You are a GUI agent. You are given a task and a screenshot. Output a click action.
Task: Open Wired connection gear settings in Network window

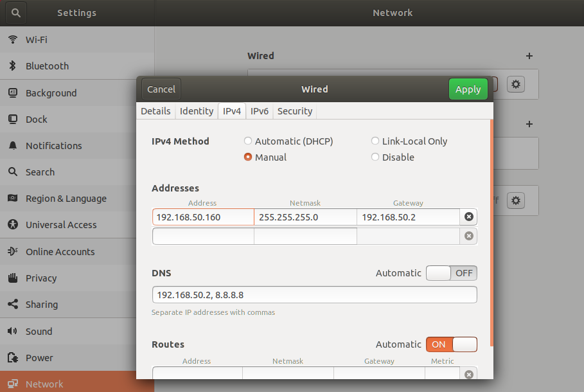click(x=516, y=84)
